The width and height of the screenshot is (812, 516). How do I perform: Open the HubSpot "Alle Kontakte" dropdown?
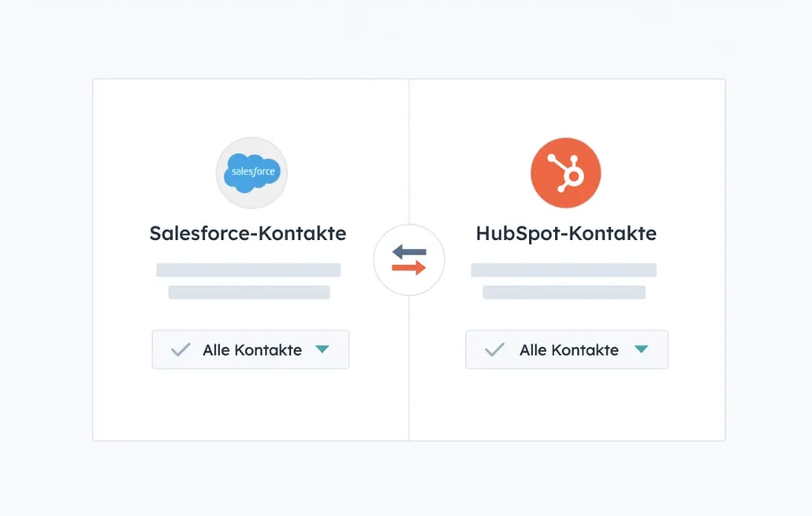click(567, 350)
